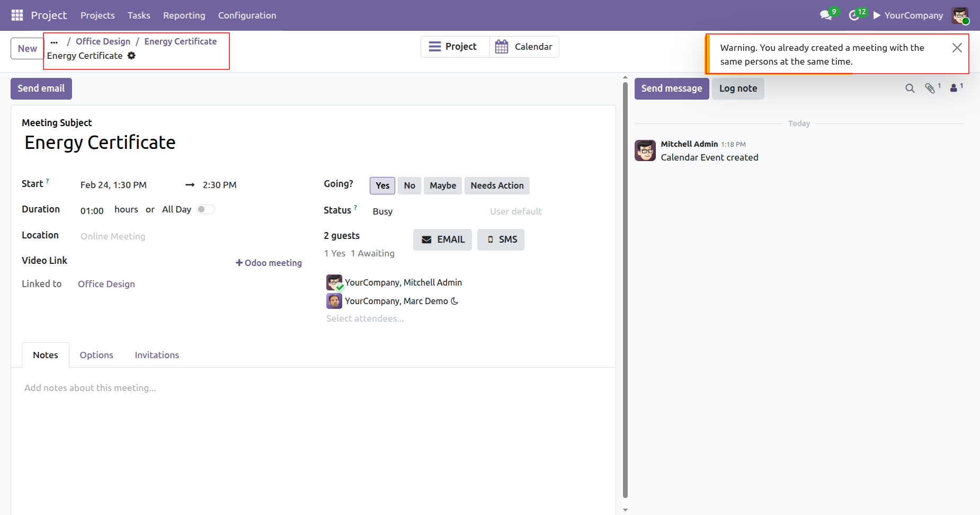Open the conversations chat bubble icon
Image resolution: width=980 pixels, height=515 pixels.
tap(826, 15)
